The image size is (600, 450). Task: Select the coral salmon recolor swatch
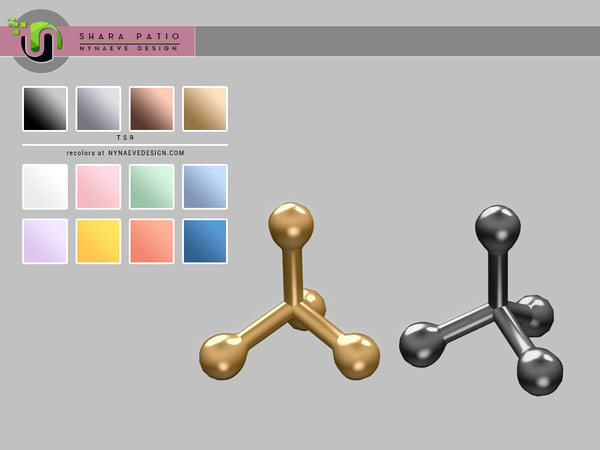(151, 241)
